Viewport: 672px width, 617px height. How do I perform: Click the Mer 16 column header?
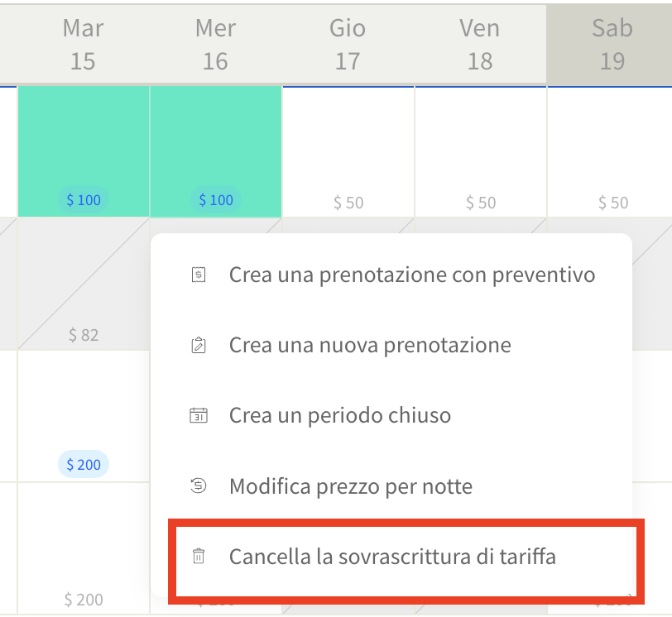coord(215,45)
